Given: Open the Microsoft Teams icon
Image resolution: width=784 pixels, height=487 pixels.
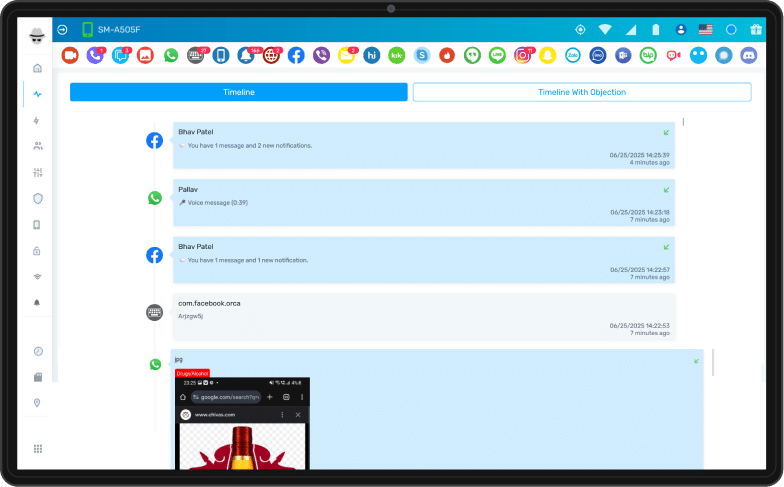Looking at the screenshot, I should 623,56.
